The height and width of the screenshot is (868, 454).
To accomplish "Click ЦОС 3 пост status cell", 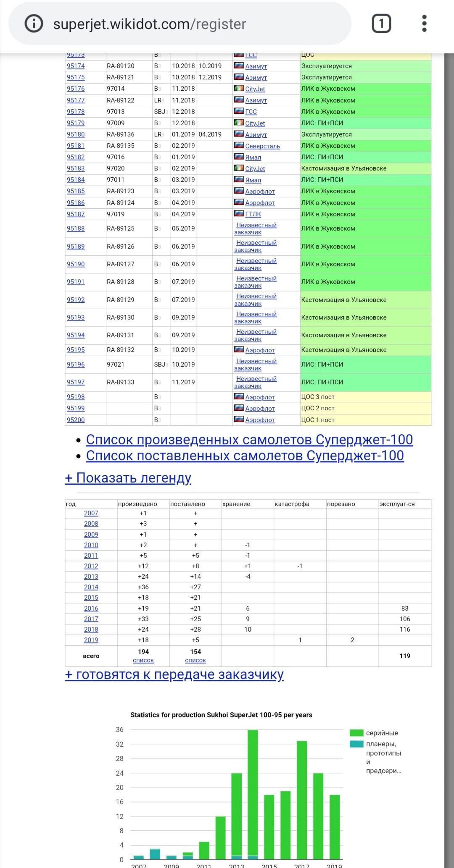I will [x=365, y=397].
